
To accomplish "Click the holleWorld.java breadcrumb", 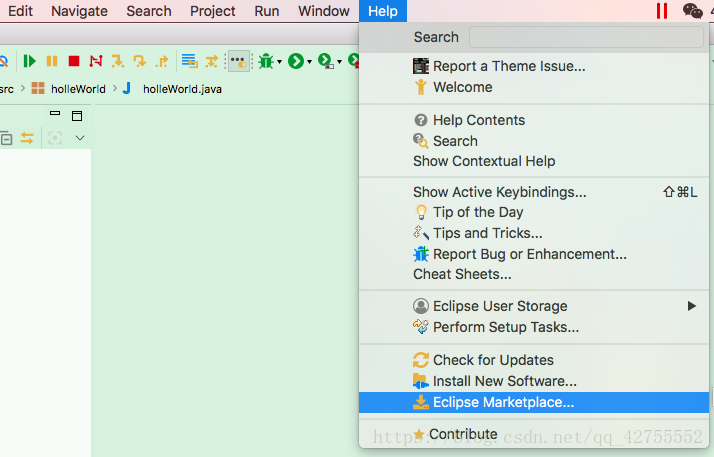I will click(x=182, y=89).
